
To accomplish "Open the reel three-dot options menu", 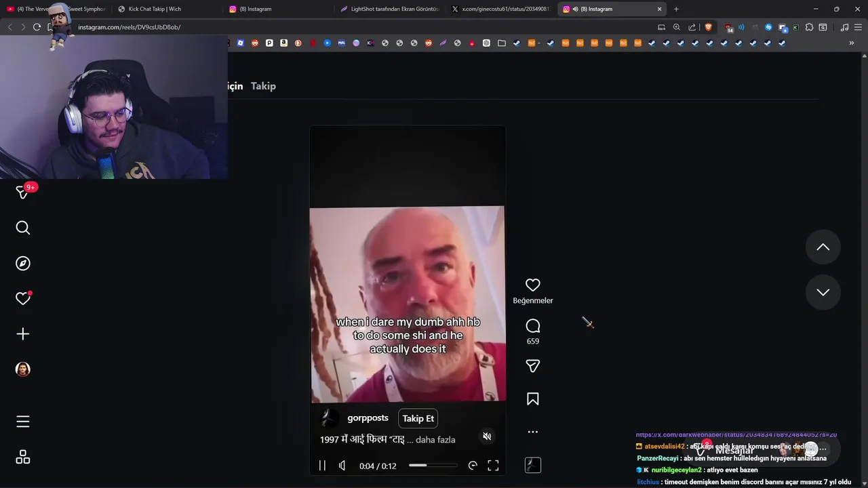I will [x=533, y=432].
